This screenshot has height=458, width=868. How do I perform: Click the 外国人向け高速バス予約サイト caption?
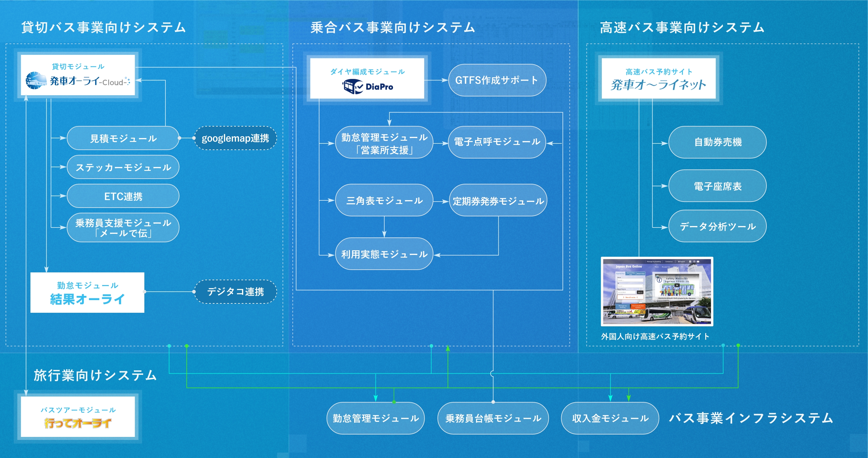click(655, 337)
